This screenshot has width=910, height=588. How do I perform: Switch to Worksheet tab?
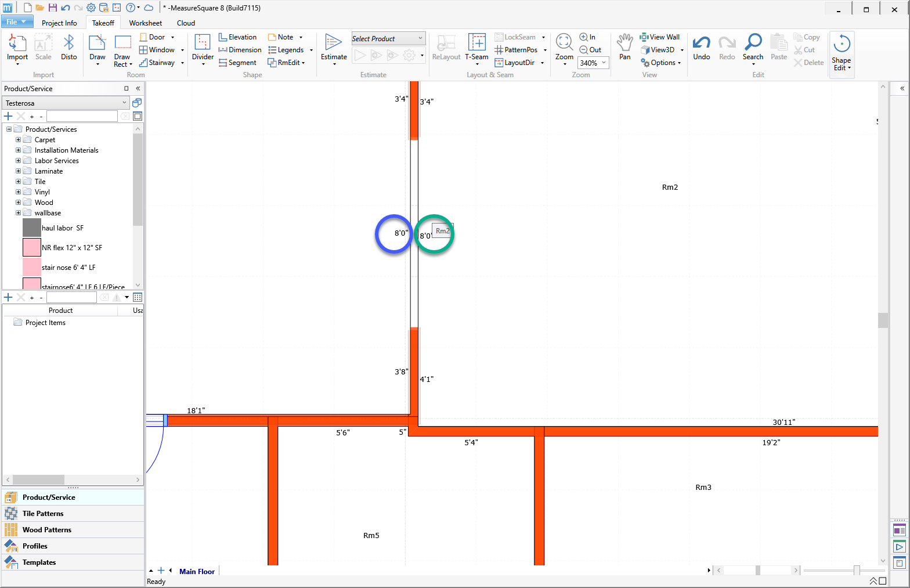[146, 23]
